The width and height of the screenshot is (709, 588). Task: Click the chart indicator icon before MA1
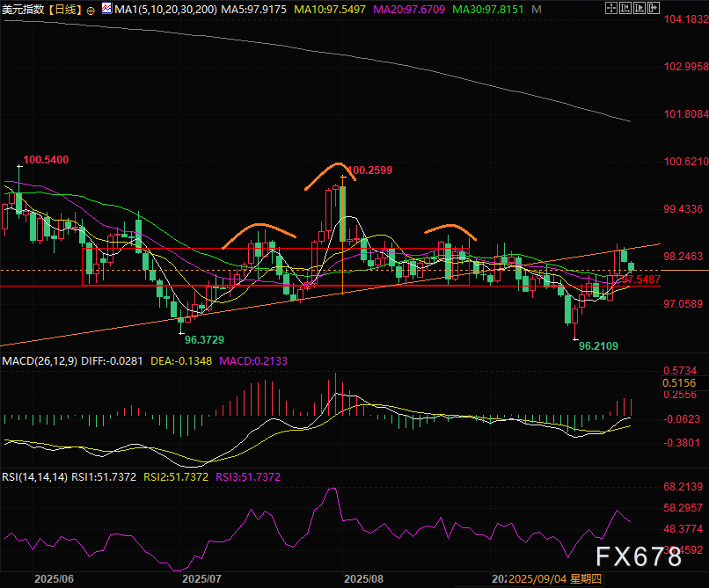106,10
